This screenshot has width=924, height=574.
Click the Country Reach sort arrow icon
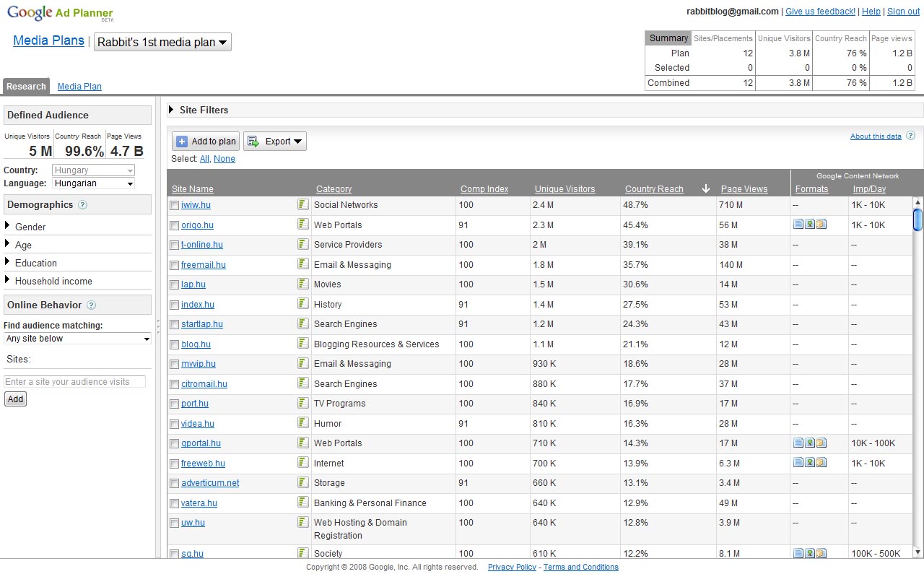pyautogui.click(x=706, y=188)
